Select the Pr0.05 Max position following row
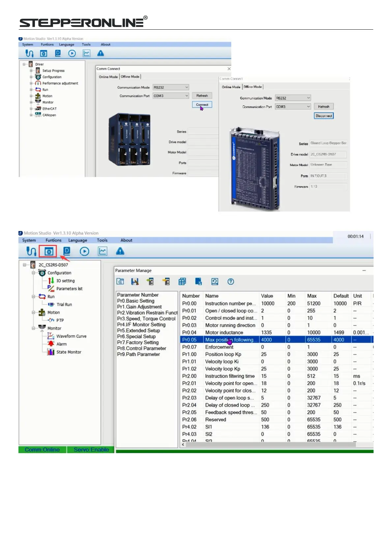The width and height of the screenshot is (392, 555). coord(277,340)
